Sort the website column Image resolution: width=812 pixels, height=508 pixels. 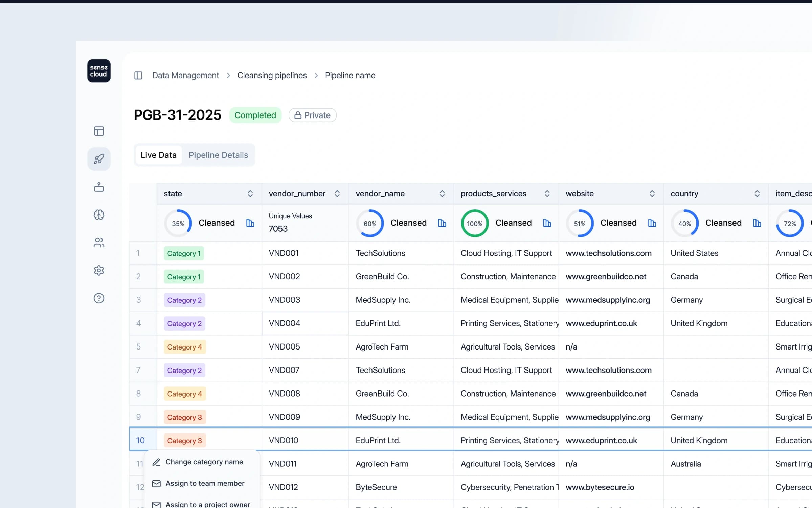click(x=652, y=194)
